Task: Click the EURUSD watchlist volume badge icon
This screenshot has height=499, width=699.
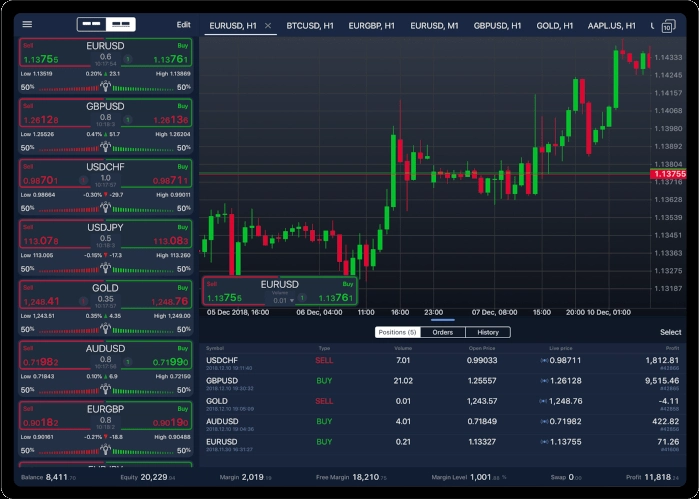Action: click(x=127, y=59)
